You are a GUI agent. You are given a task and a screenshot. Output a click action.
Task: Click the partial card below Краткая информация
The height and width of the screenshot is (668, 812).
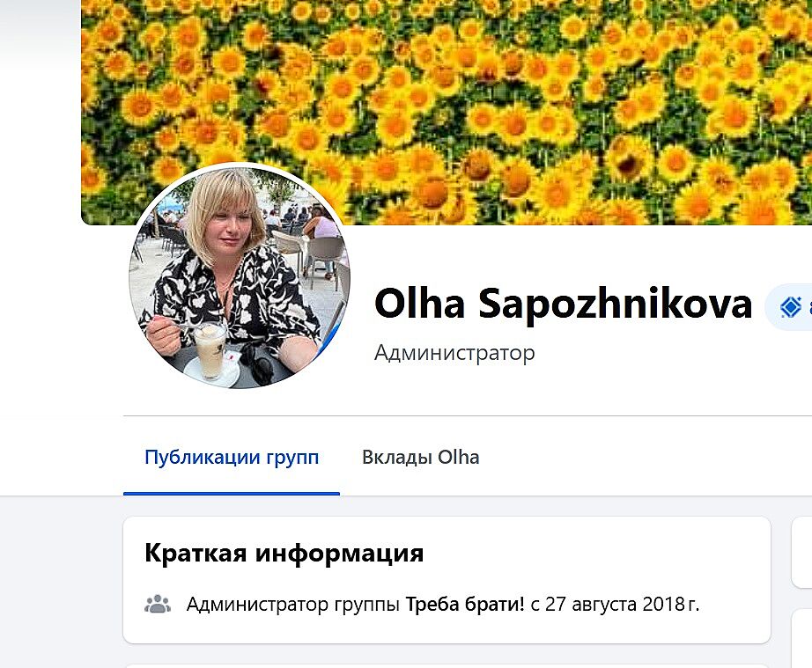[x=447, y=666]
